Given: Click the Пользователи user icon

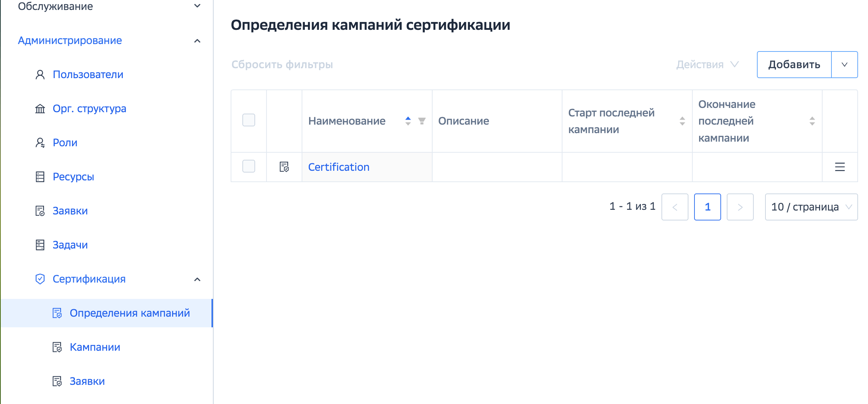Looking at the screenshot, I should 40,75.
